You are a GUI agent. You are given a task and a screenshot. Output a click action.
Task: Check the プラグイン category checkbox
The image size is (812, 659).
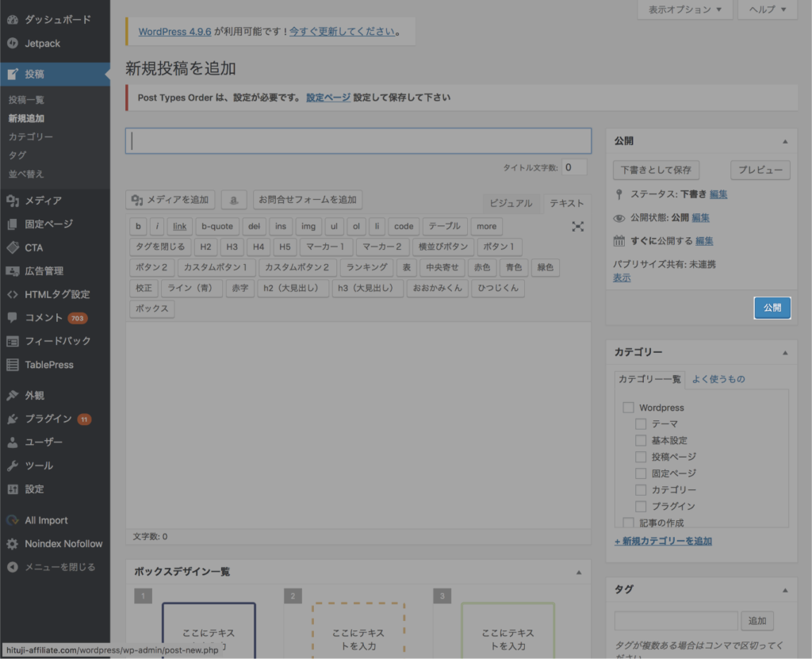pos(641,506)
